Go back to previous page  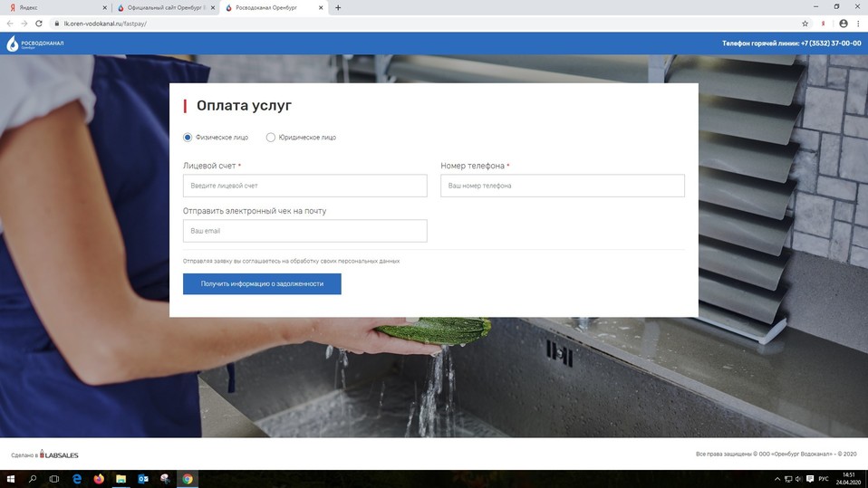10,24
